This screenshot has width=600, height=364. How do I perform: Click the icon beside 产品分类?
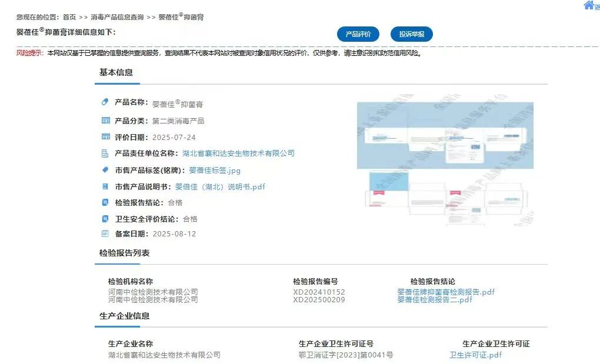tap(105, 121)
